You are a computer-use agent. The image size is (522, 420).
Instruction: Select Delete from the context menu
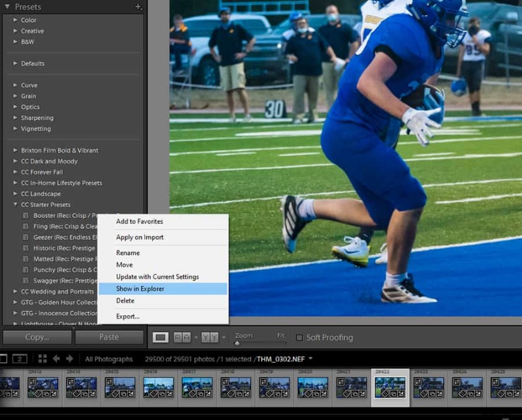tap(163, 301)
